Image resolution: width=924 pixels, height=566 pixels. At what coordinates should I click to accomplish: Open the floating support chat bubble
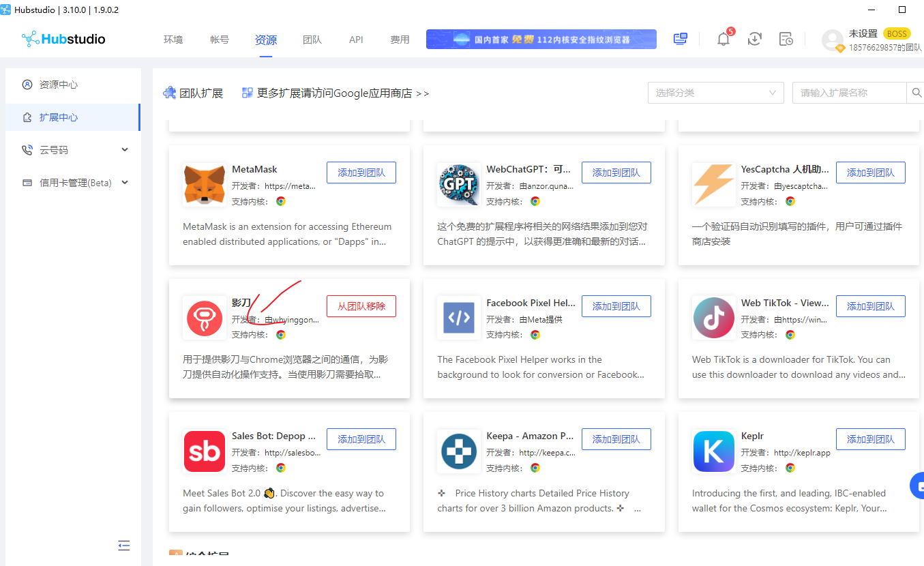tap(917, 486)
